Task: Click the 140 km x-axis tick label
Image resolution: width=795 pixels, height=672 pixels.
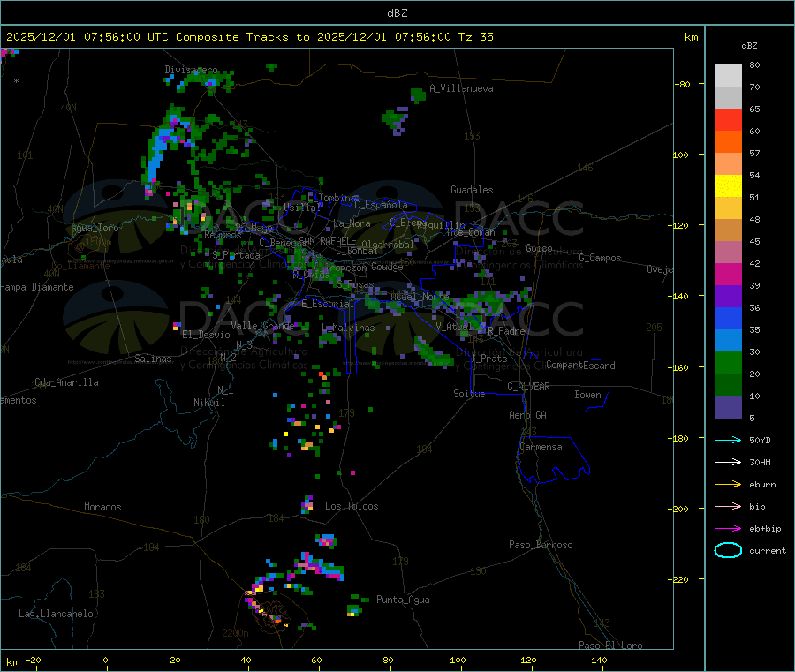Action: (x=599, y=660)
